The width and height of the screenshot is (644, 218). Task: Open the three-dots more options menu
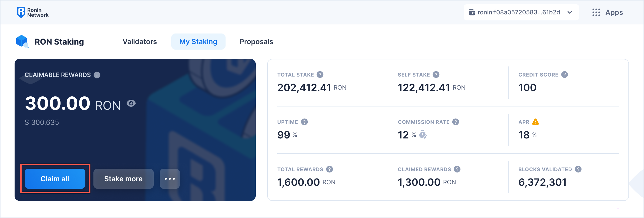170,179
